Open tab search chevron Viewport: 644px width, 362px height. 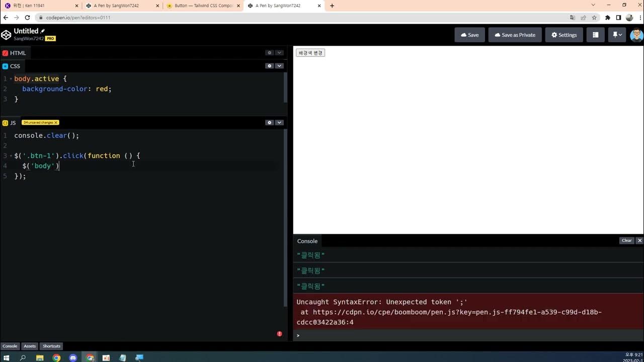tap(594, 5)
